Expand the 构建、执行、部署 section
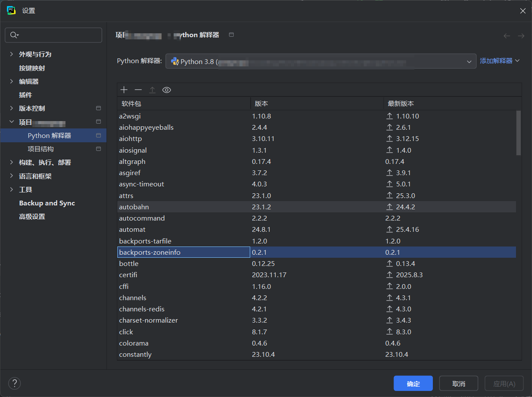Image resolution: width=532 pixels, height=397 pixels. 46,162
